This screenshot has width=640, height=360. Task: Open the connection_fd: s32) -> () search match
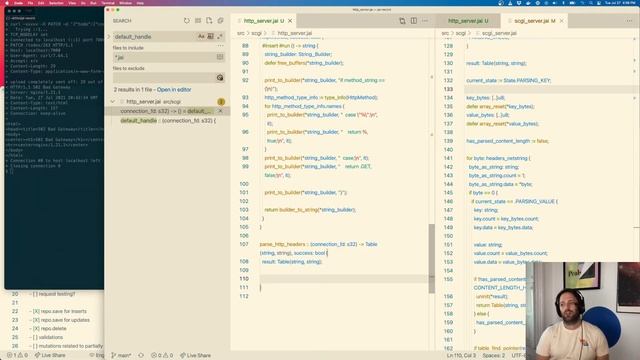167,111
